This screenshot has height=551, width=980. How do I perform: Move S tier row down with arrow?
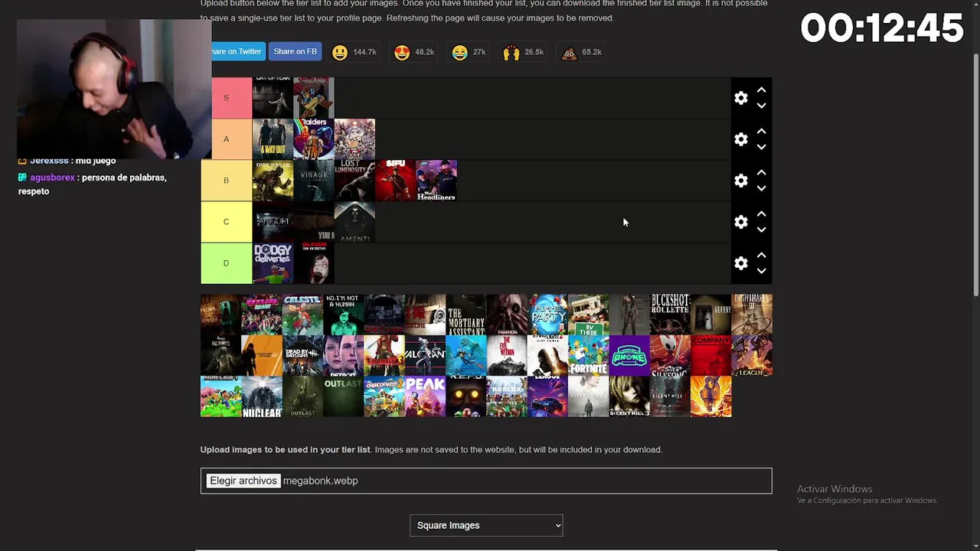pos(761,106)
